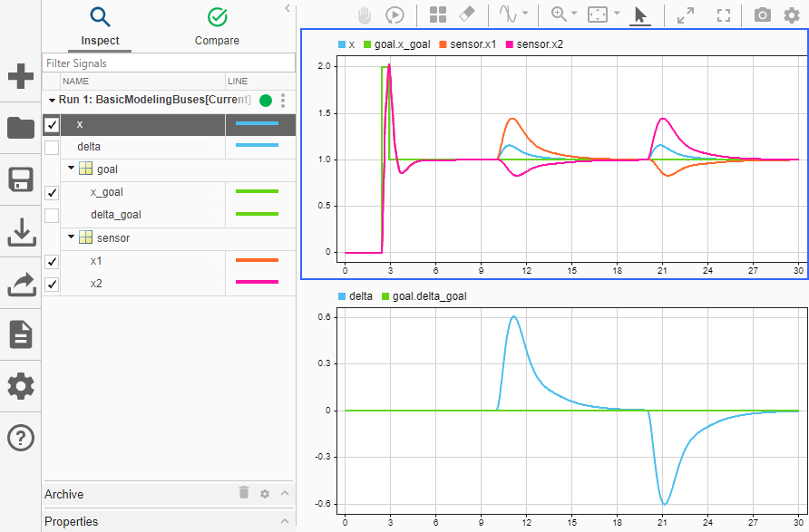The width and height of the screenshot is (809, 532).
Task: Open the subplot layout picker
Action: point(436,15)
